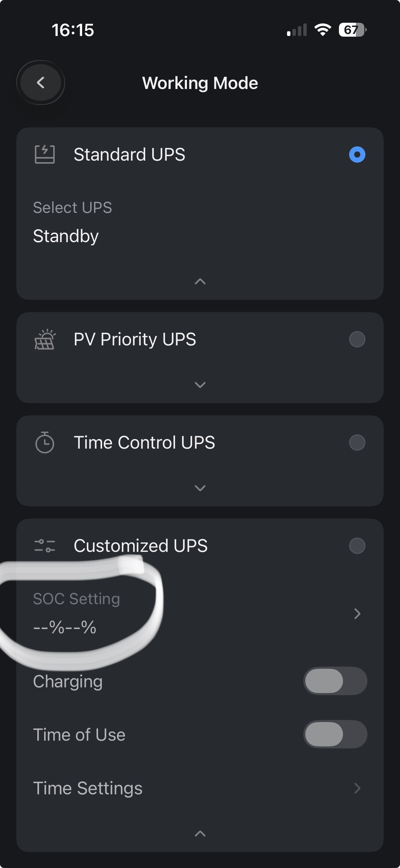This screenshot has height=868, width=400.
Task: Collapse the Customized UPS card
Action: click(200, 833)
